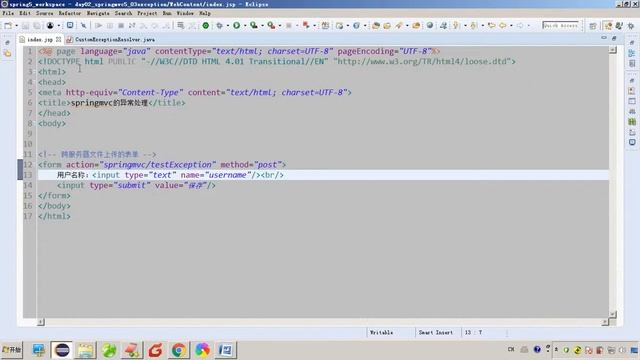
Task: Switch to the Debug perspective gear icon
Action: pyautogui.click(x=631, y=26)
